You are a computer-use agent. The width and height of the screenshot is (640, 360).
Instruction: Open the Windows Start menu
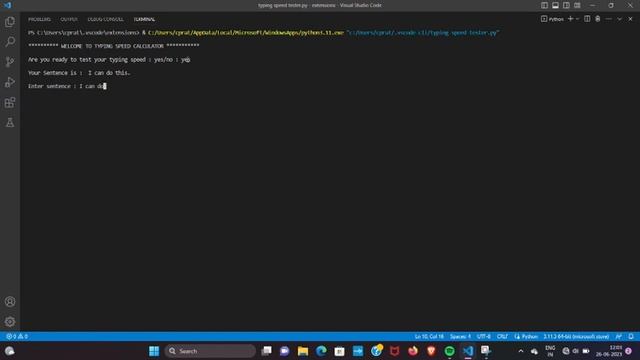pos(154,351)
